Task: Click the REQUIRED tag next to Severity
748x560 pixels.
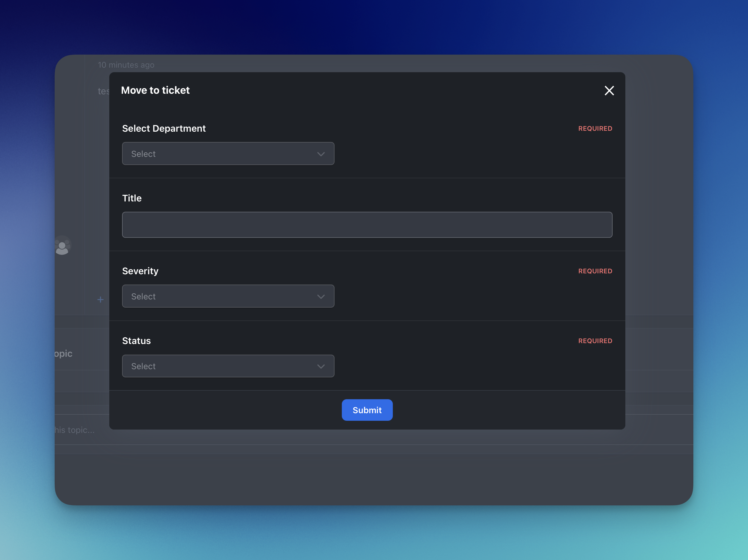Action: click(595, 271)
